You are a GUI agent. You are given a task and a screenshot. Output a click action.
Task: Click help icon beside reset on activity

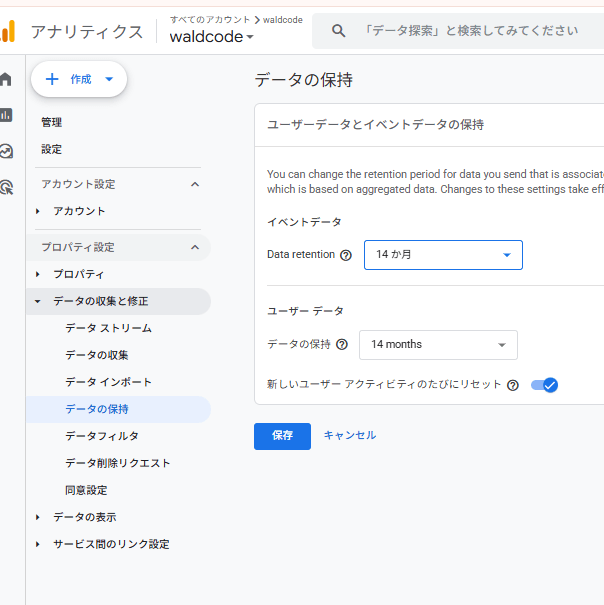[513, 385]
